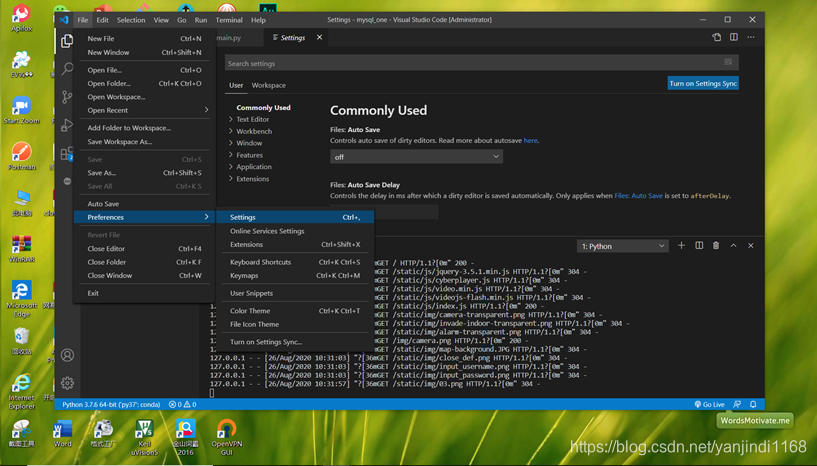This screenshot has width=817, height=466.
Task: Focus the Search settings input
Action: (481, 63)
